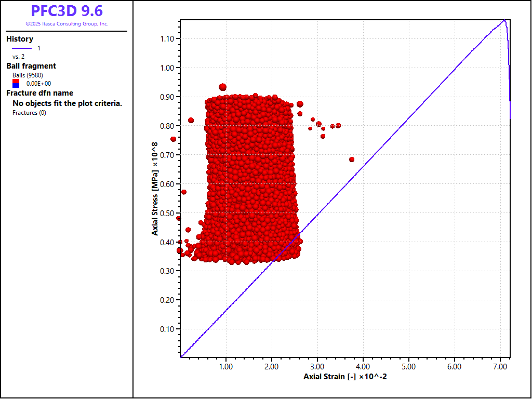
Task: Click the large detached ball above the specimen
Action: (223, 87)
